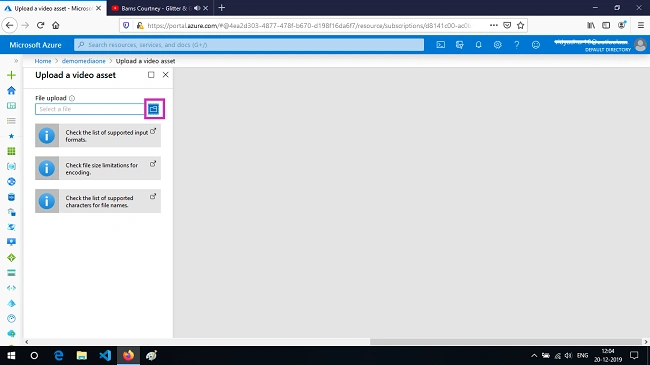Viewport: 650px width, 365px height.
Task: Open Windows Action Center notifications
Action: 634,355
